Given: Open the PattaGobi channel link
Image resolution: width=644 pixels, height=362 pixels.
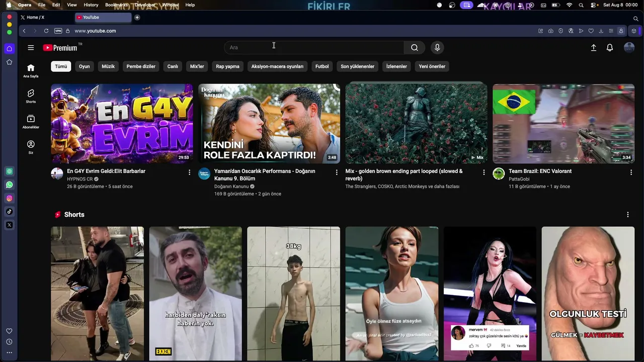Looking at the screenshot, I should point(519,179).
